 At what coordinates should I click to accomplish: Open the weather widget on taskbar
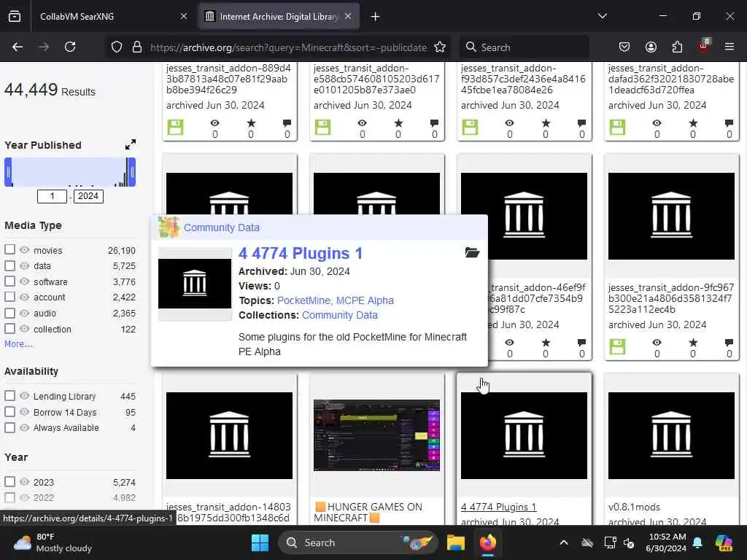tap(53, 542)
